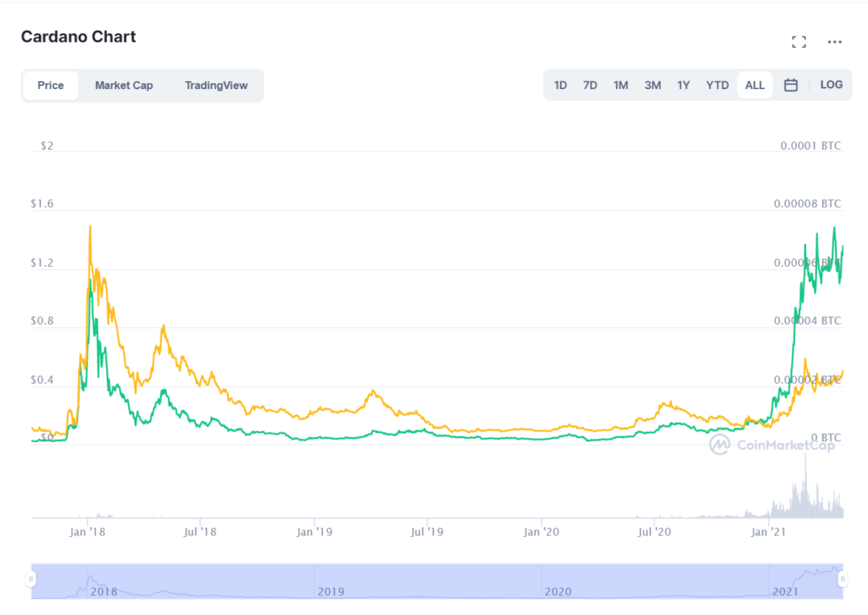This screenshot has height=615, width=868.
Task: Grab the left range slider handle
Action: [x=31, y=579]
